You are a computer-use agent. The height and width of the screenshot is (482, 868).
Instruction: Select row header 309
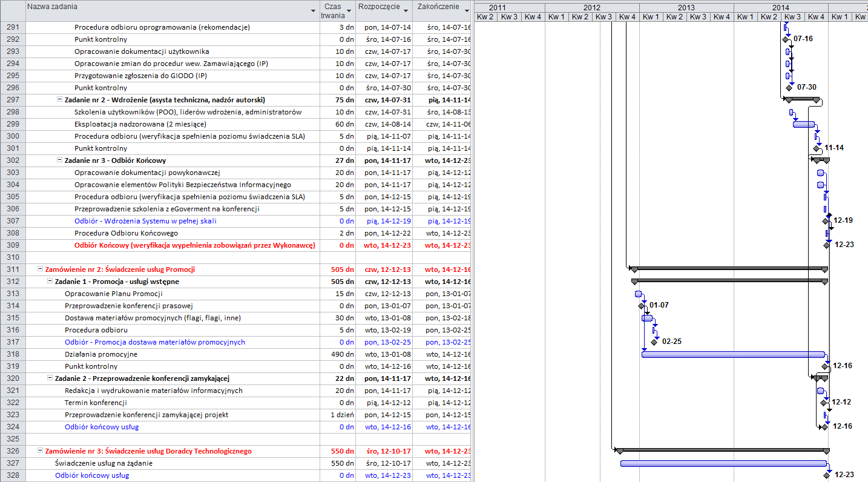tap(13, 245)
